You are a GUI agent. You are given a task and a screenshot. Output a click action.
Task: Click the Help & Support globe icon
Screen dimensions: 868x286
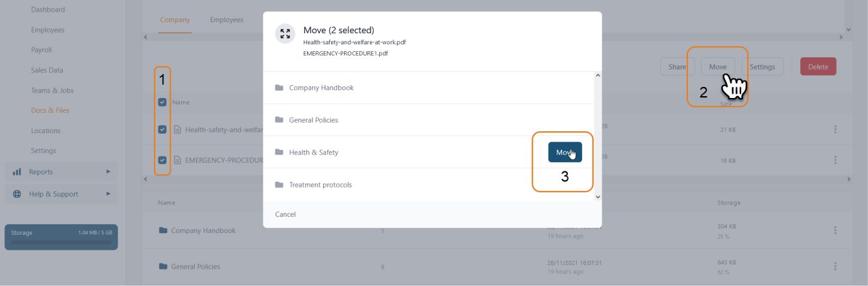tap(17, 194)
